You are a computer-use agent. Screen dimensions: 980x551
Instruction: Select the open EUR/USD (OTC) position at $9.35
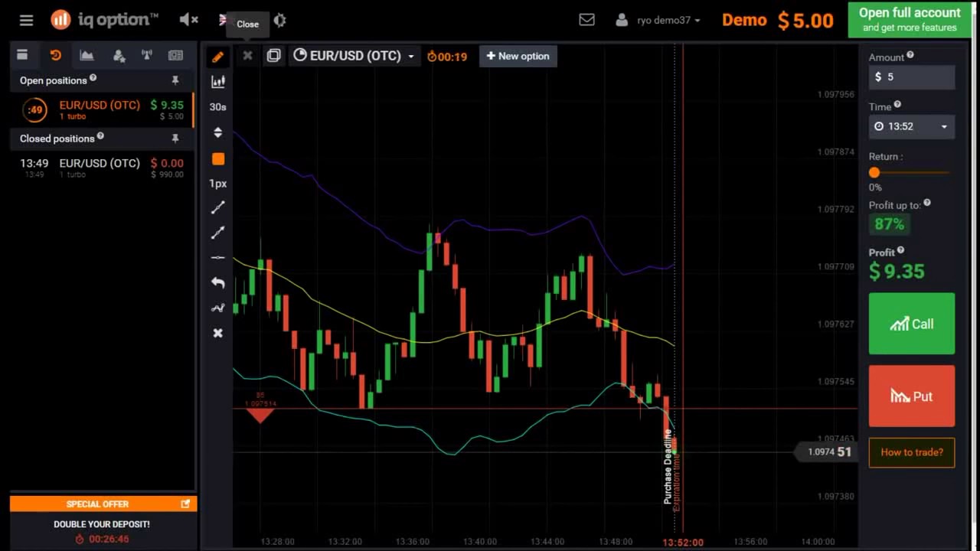coord(102,110)
